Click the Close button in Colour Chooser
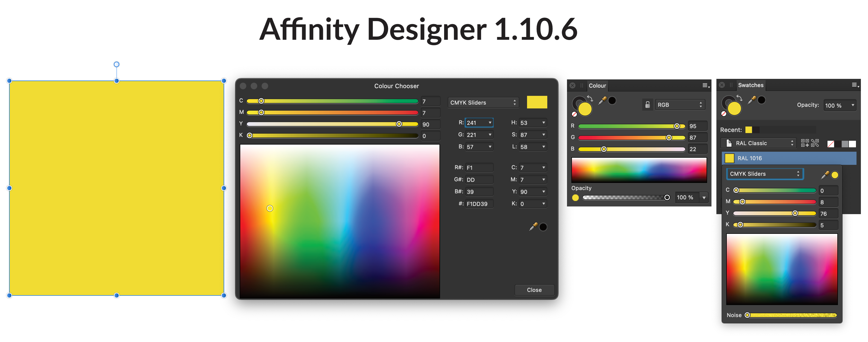The width and height of the screenshot is (868, 342). [534, 290]
